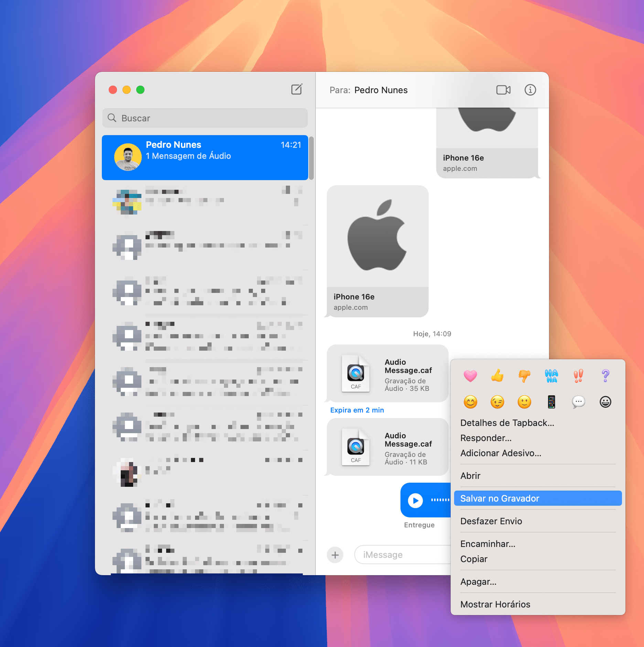Click the conversation list scrollbar

311,158
